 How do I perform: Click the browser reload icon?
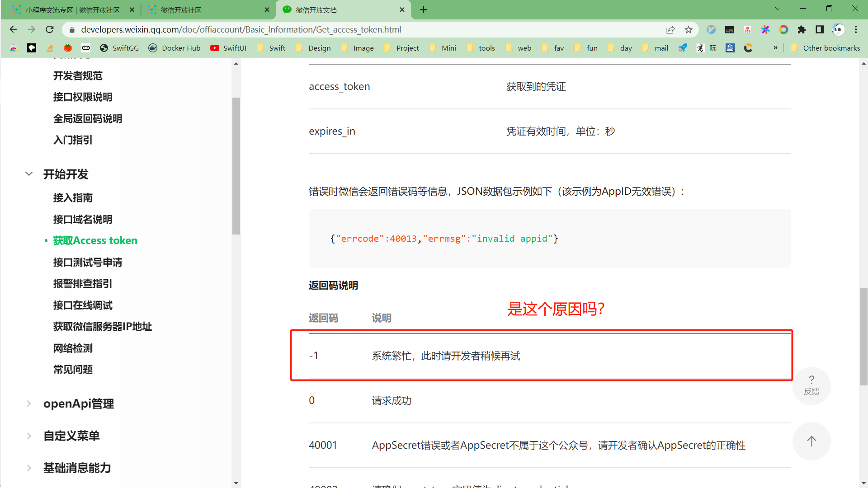pos(50,30)
